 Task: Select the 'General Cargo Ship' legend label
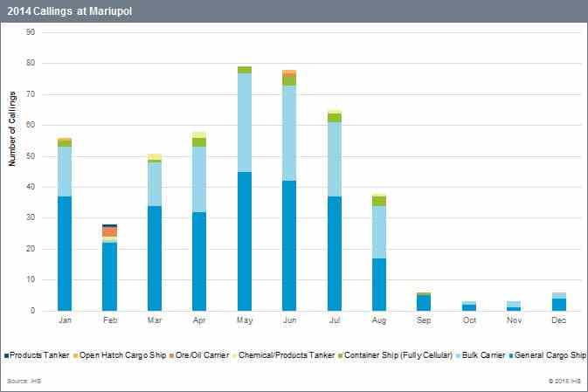pyautogui.click(x=550, y=355)
